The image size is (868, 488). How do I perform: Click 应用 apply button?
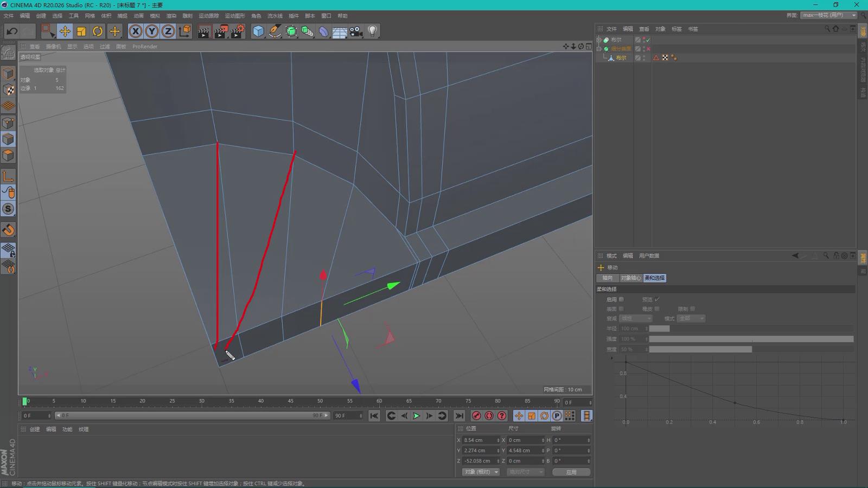pyautogui.click(x=571, y=472)
